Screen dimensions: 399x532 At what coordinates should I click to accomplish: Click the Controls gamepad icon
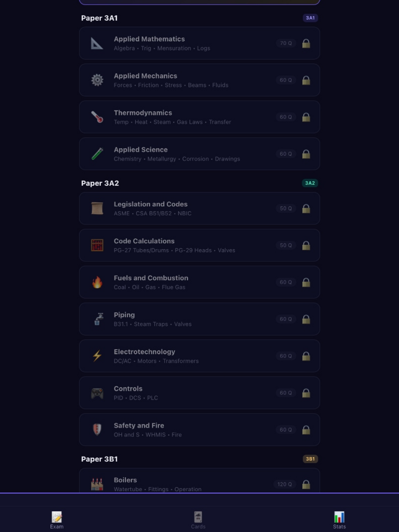point(97,393)
